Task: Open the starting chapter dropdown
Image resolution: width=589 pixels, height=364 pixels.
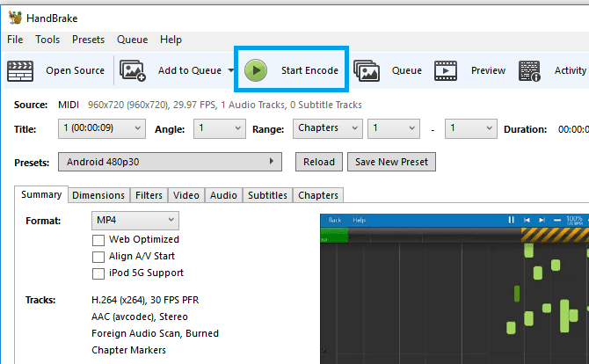Action: point(394,129)
